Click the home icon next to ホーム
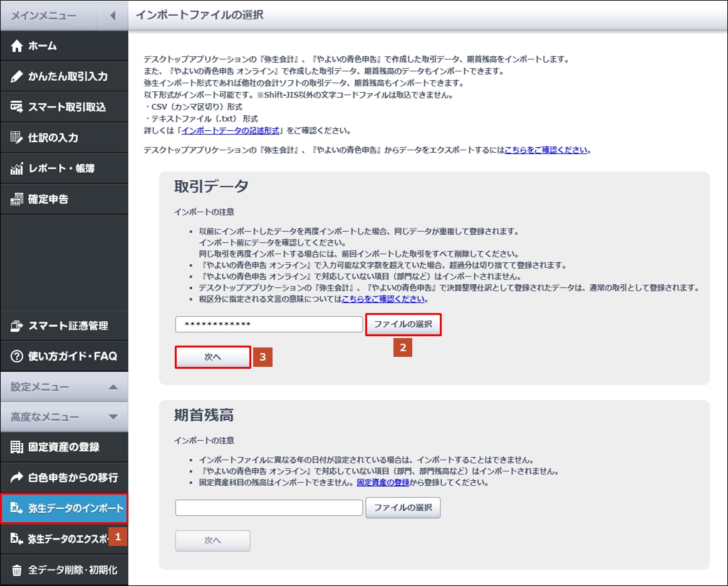Screen dimensions: 728x586 pos(17,46)
